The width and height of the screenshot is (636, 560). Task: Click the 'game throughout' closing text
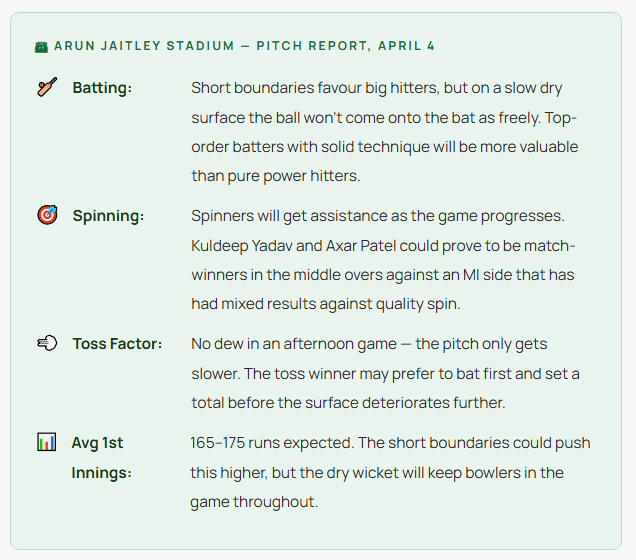point(254,502)
